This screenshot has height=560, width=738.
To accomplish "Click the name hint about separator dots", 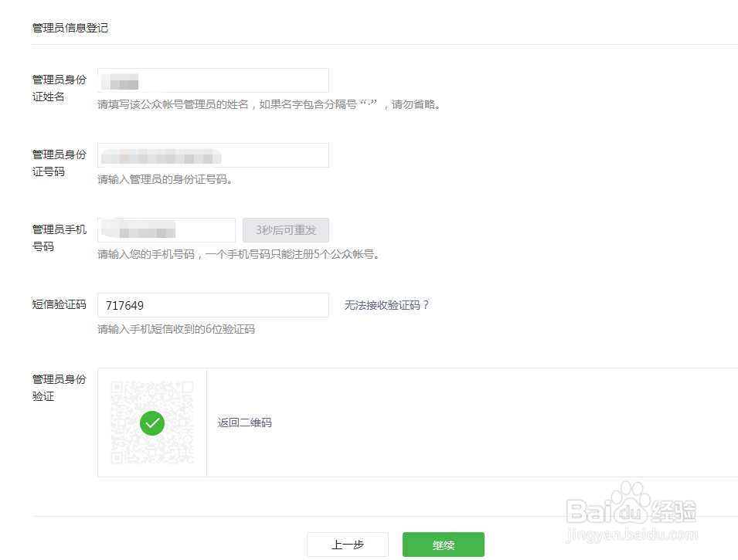I will tap(270, 104).
